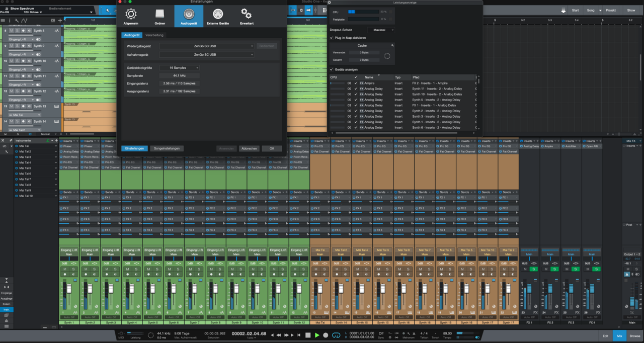Screen dimensions: 644x343
Task: Open the Ordner settings page
Action: (160, 16)
